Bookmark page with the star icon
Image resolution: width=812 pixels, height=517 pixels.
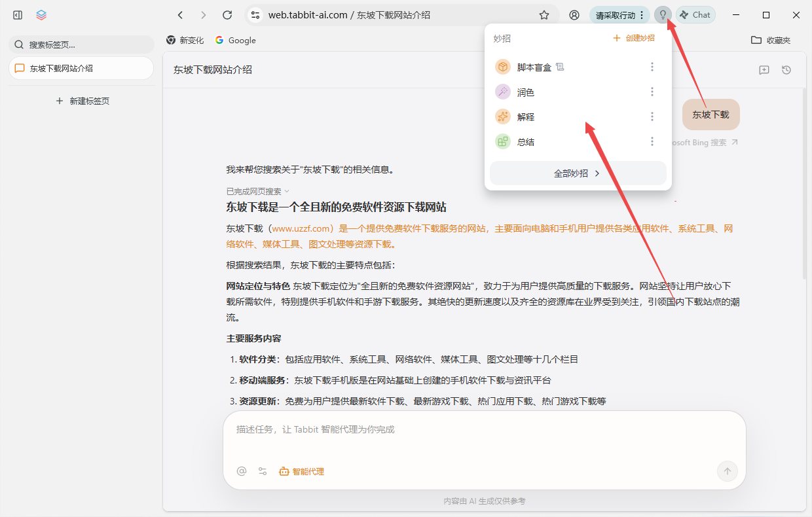(x=544, y=15)
